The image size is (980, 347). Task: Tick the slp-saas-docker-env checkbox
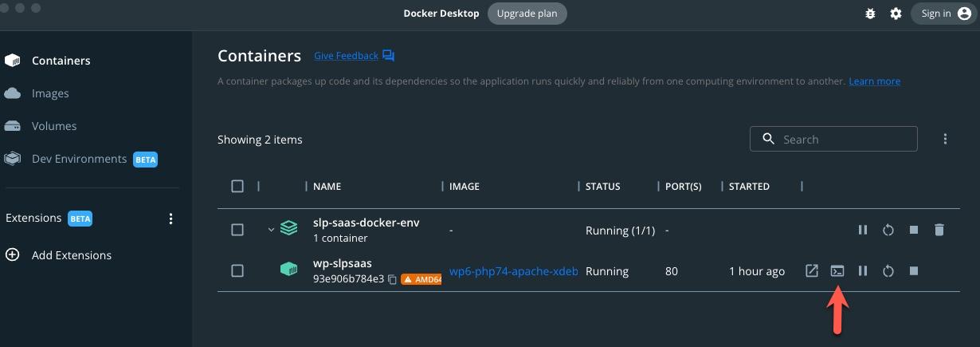point(237,230)
